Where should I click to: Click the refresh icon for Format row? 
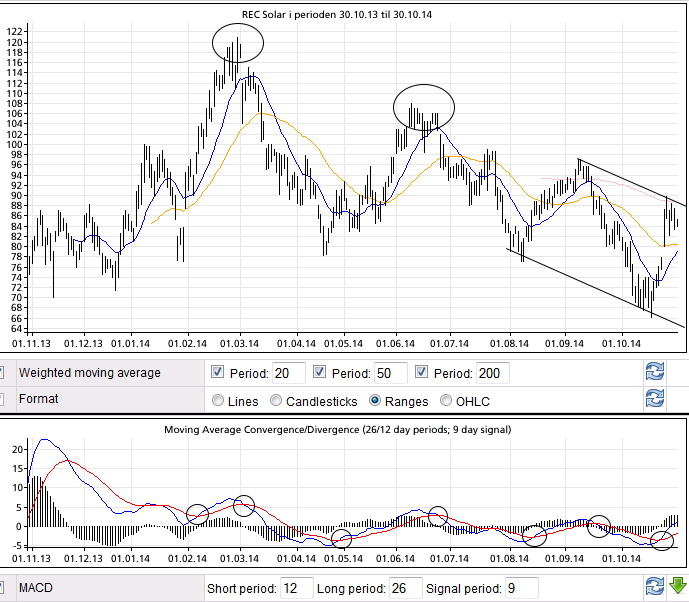(x=654, y=400)
